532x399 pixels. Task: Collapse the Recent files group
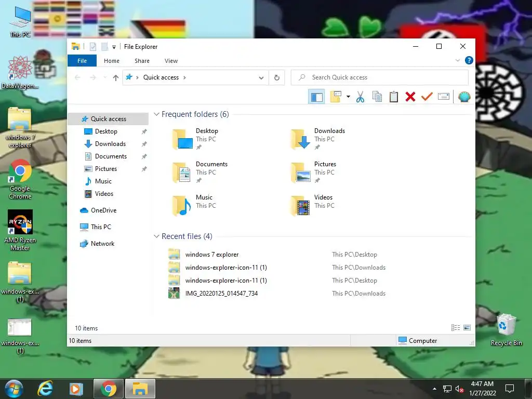tap(157, 236)
